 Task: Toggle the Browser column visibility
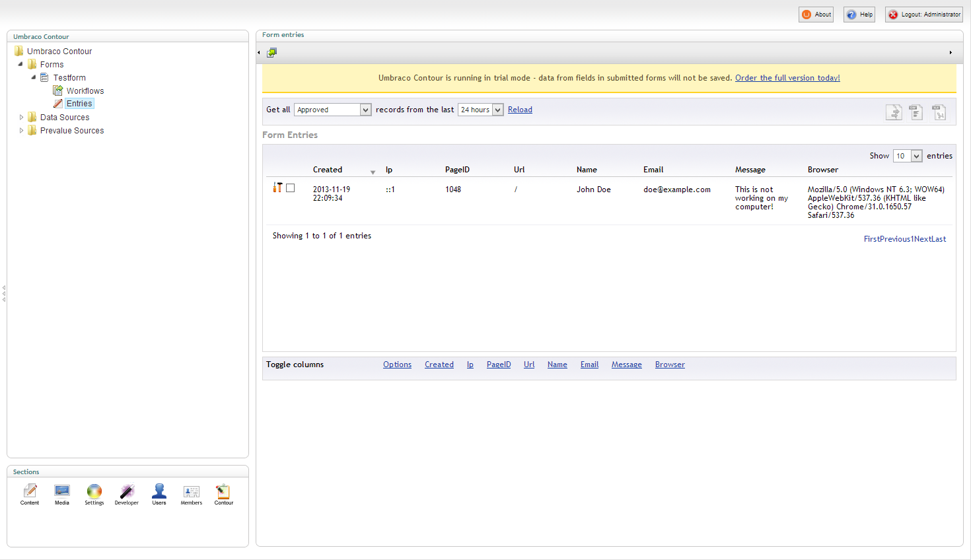(670, 365)
